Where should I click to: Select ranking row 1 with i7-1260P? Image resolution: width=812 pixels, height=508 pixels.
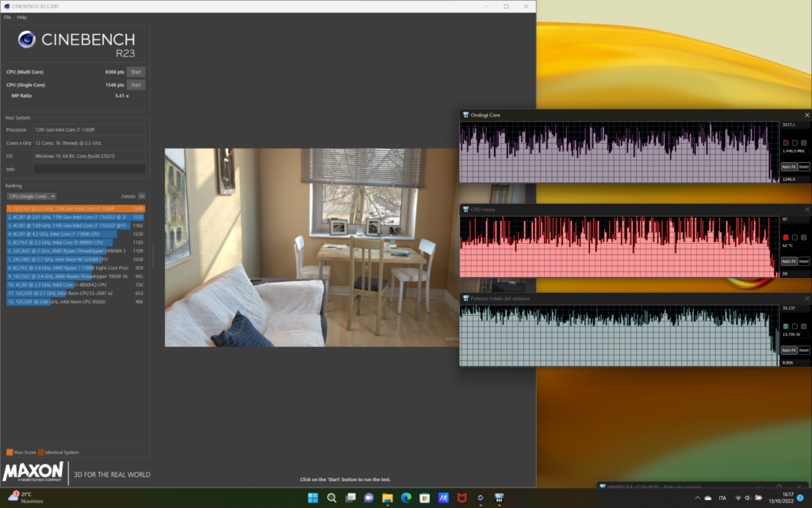[x=75, y=209]
